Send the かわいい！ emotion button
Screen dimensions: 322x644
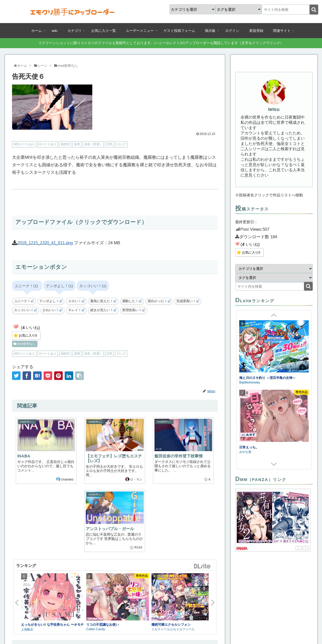[52, 310]
